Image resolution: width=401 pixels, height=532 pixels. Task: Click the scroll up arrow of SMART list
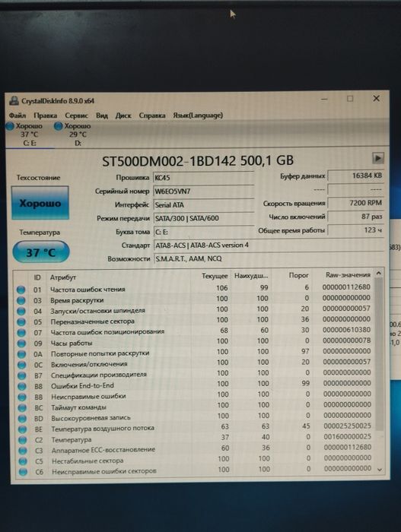click(x=379, y=274)
